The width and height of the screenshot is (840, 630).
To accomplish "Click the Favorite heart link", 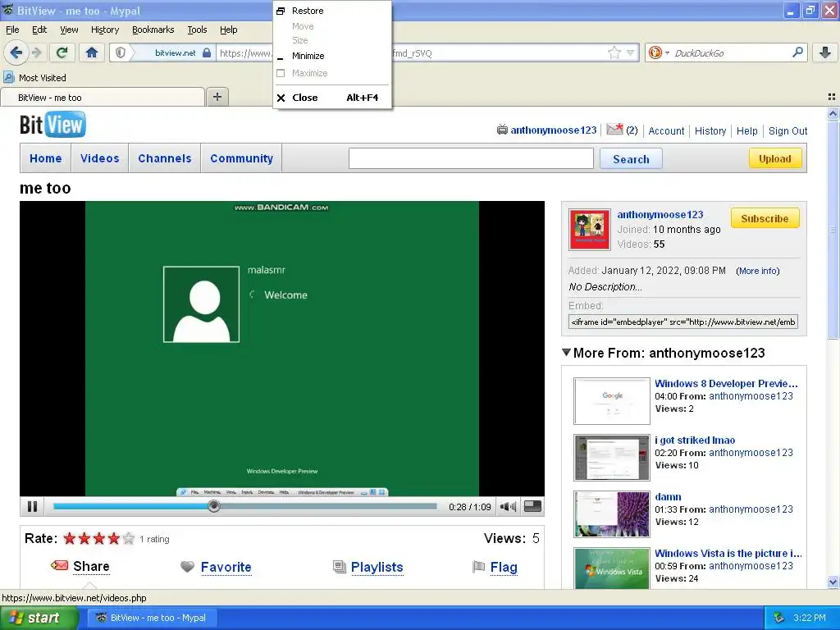I will coord(226,567).
